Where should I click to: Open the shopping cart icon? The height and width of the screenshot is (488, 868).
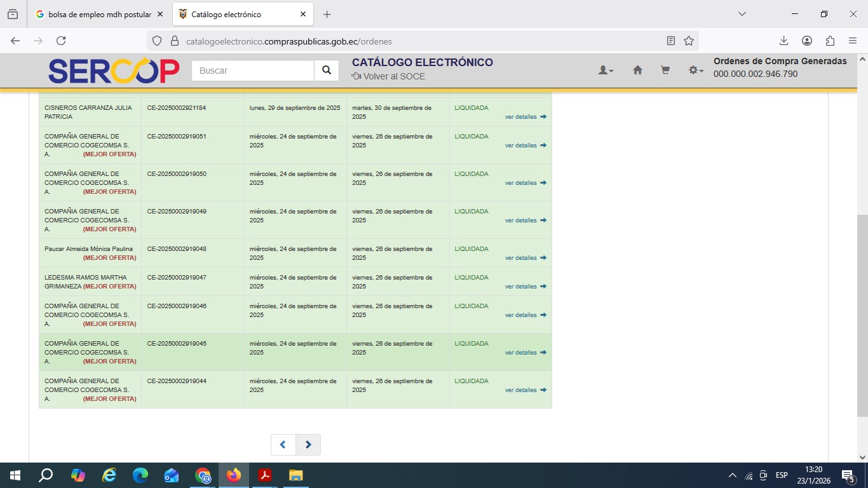pos(665,71)
